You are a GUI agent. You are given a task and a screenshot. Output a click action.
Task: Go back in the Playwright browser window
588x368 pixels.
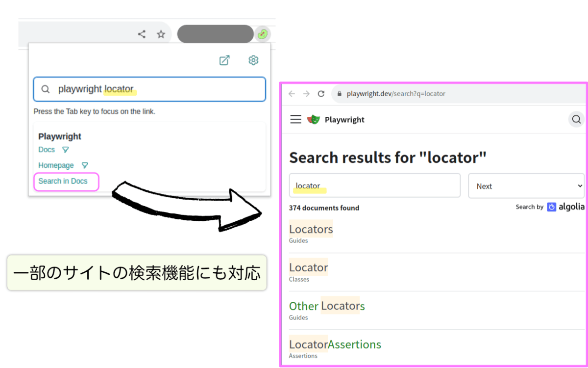[292, 94]
